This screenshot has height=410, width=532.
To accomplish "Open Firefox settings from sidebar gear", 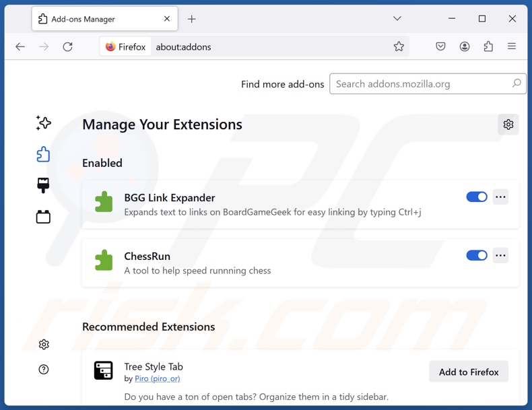I will pyautogui.click(x=44, y=345).
